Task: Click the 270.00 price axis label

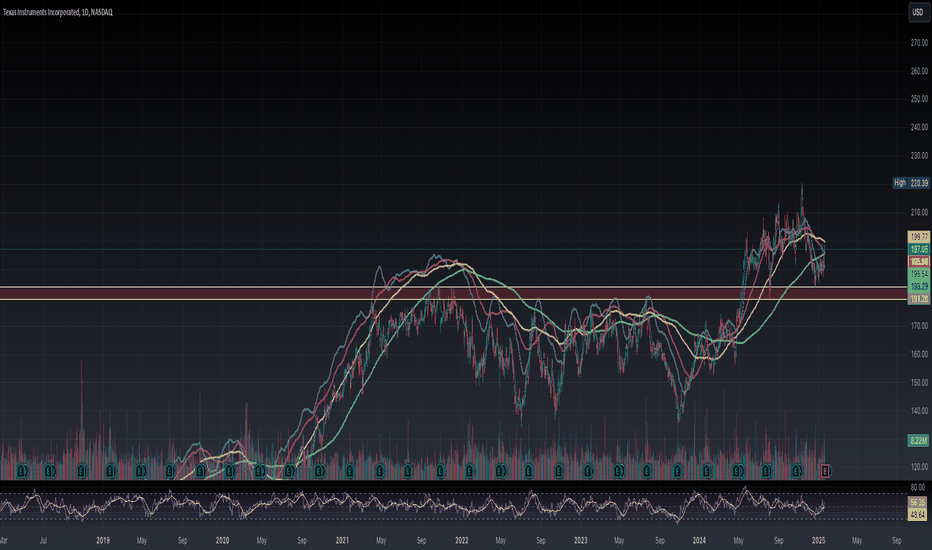Action: 919,43
